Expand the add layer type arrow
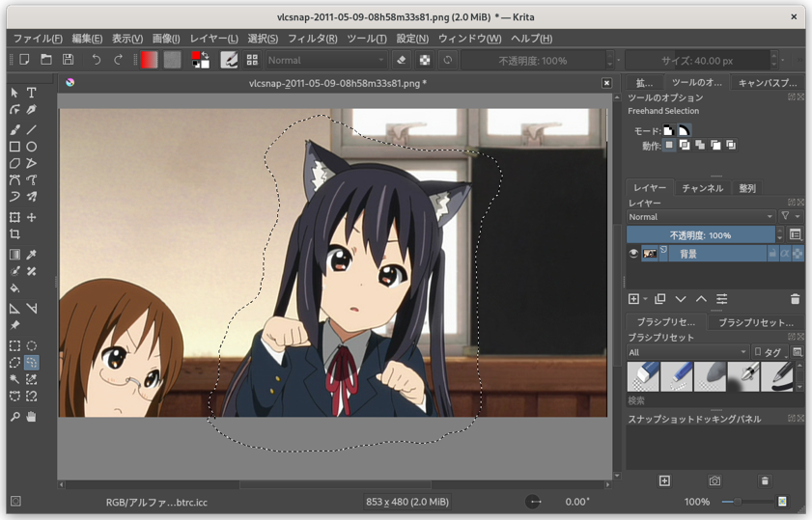812x520 pixels. click(x=645, y=299)
